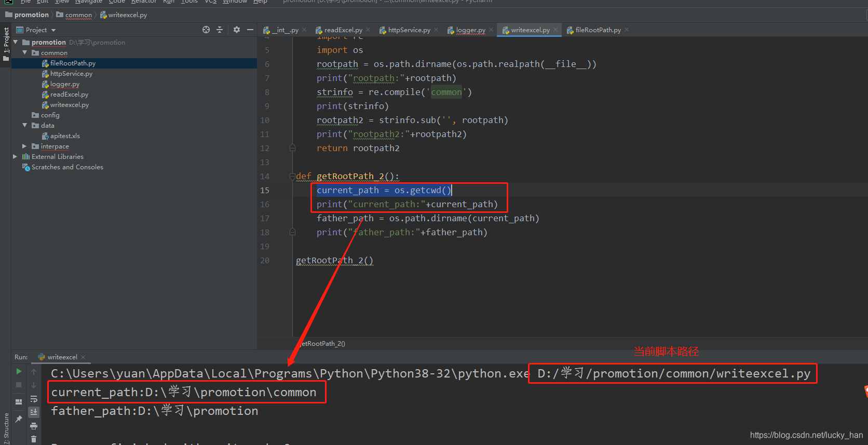This screenshot has width=868, height=445.
Task: Expand the interpace folder
Action: (24, 146)
